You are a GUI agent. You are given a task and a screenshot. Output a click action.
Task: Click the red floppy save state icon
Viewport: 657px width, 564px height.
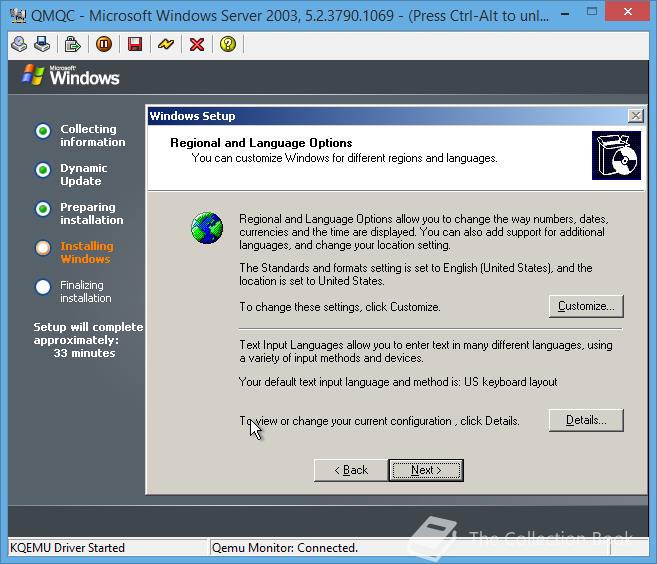135,44
